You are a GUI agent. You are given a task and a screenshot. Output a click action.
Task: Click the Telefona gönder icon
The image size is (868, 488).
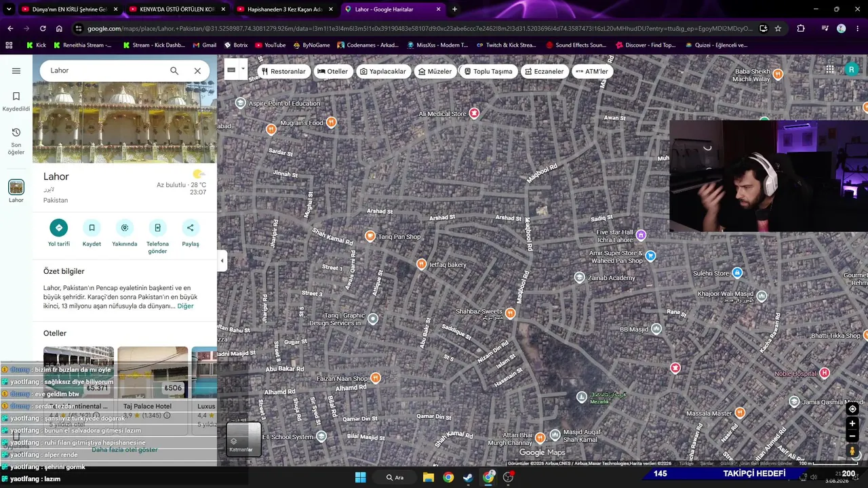click(157, 228)
